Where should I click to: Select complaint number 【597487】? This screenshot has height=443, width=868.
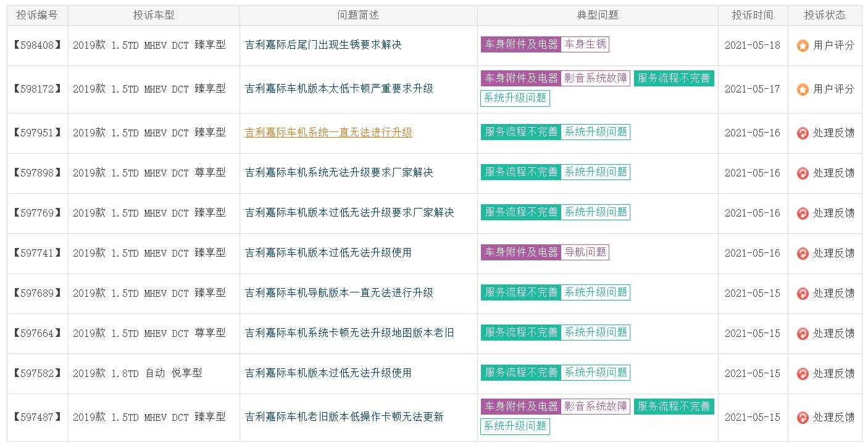37,418
